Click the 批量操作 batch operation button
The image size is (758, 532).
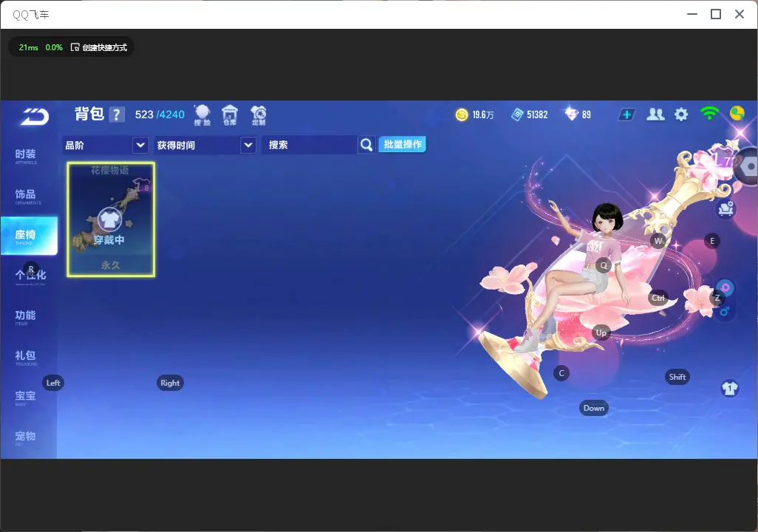[402, 145]
